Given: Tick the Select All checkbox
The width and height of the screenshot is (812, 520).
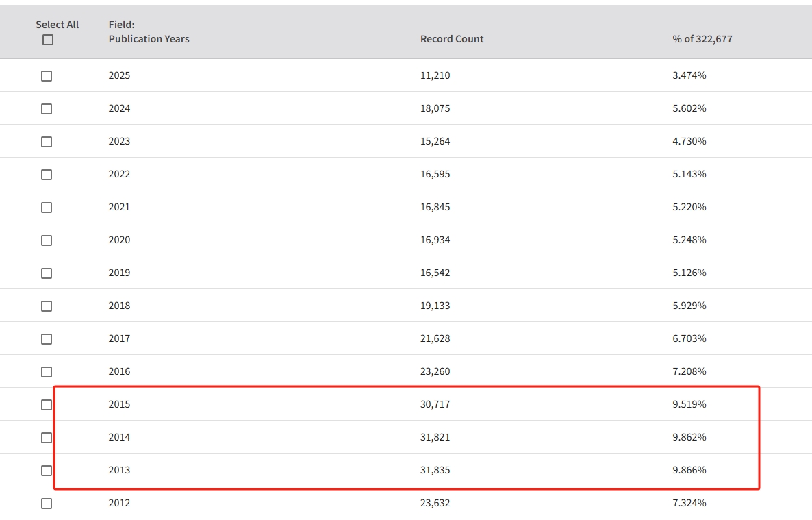Looking at the screenshot, I should click(x=47, y=40).
